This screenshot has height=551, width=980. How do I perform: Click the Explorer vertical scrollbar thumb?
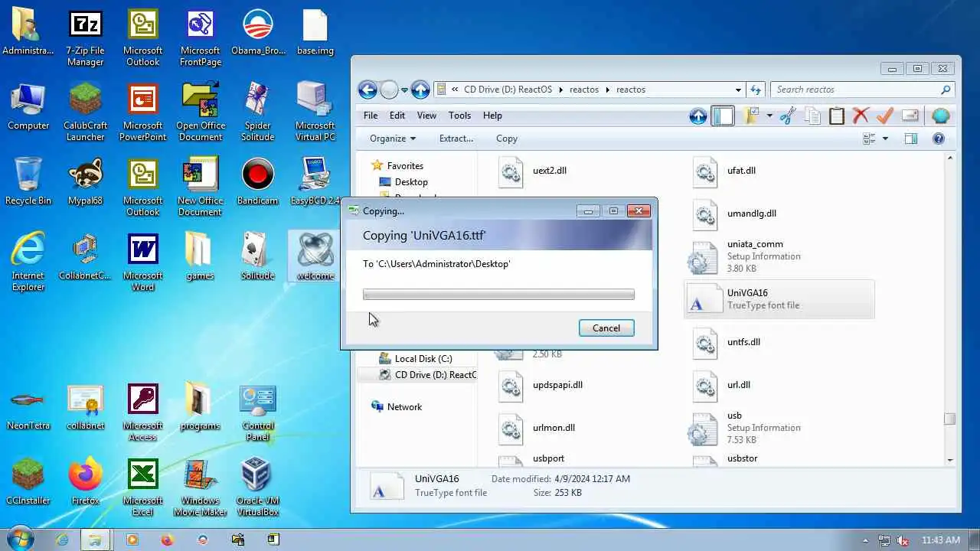[x=949, y=419]
